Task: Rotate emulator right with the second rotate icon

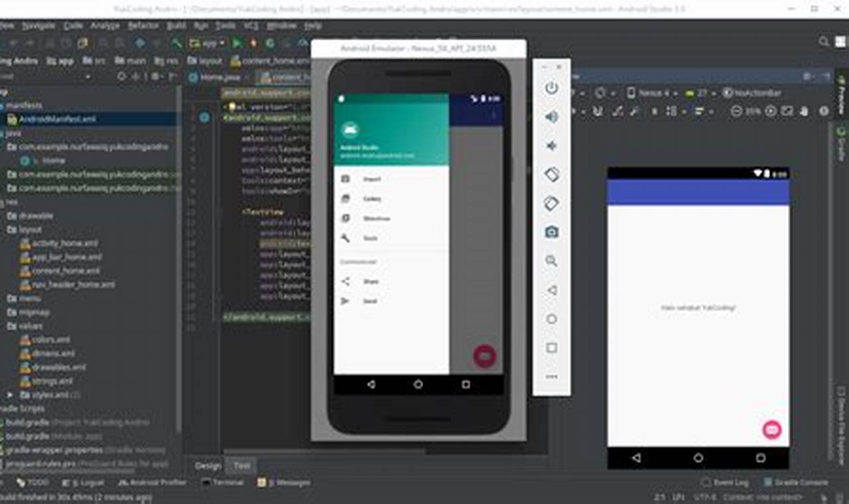Action: point(551,204)
